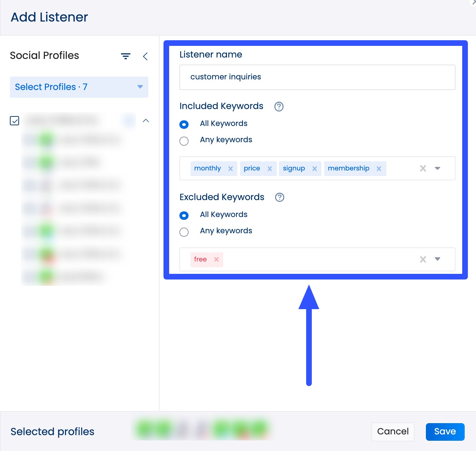Remove the signup keyword tag
The image size is (476, 451).
315,169
